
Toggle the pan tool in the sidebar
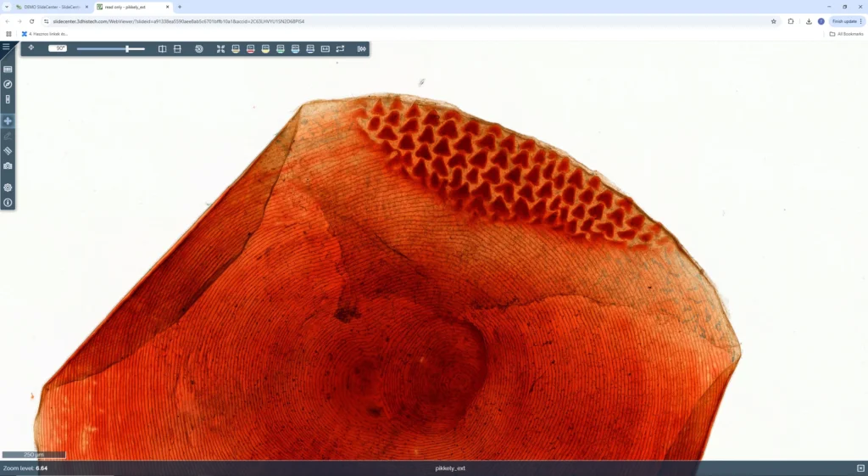[x=8, y=121]
